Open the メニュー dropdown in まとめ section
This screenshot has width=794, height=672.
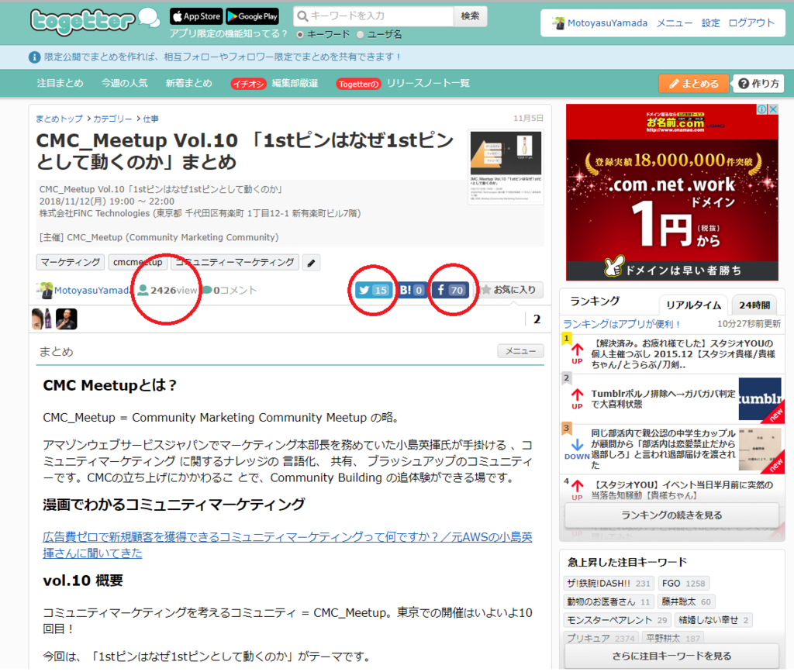[x=520, y=350]
